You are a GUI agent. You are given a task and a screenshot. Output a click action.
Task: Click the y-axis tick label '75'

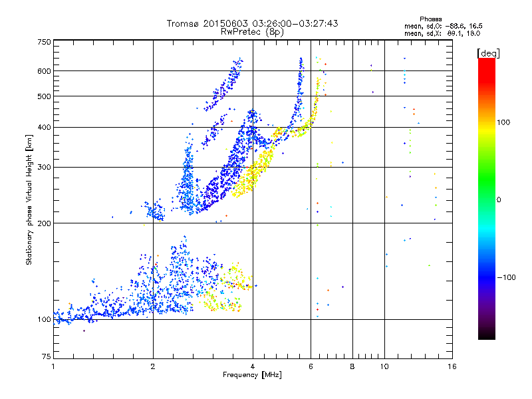[x=47, y=356]
